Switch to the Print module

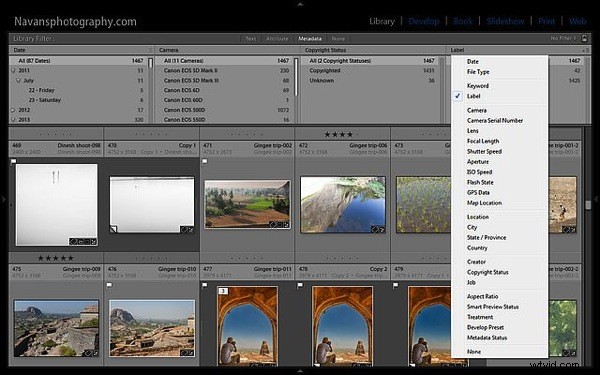click(546, 21)
